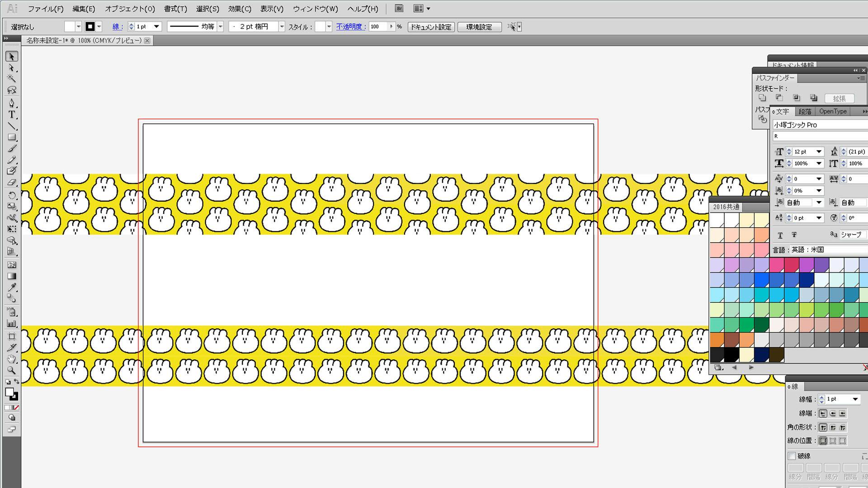Image resolution: width=868 pixels, height=488 pixels.
Task: Pick the magenta pink color swatch
Action: tap(776, 265)
